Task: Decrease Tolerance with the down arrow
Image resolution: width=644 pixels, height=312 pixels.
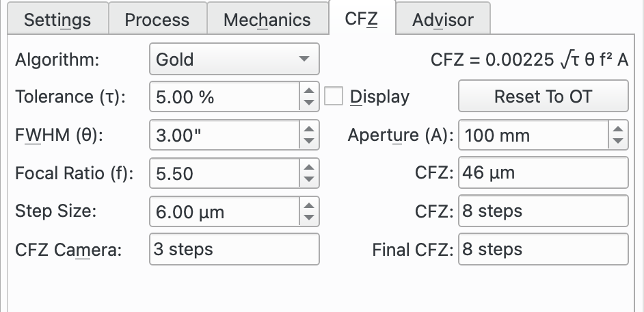Action: (x=310, y=103)
